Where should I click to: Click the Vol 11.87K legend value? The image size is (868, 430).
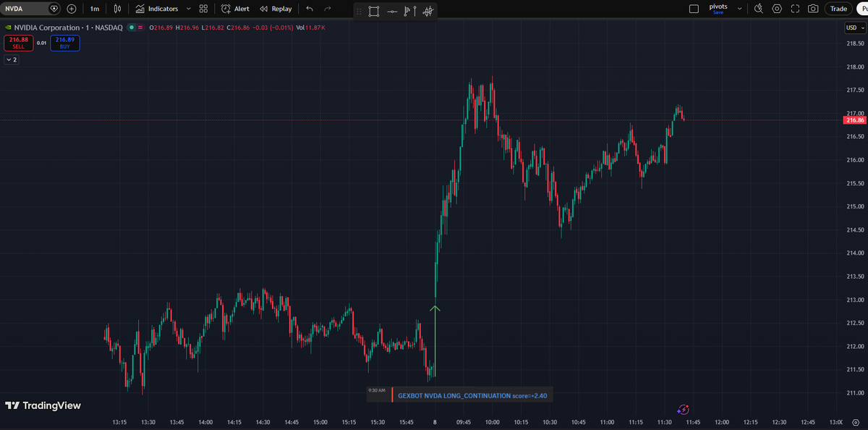(x=310, y=28)
